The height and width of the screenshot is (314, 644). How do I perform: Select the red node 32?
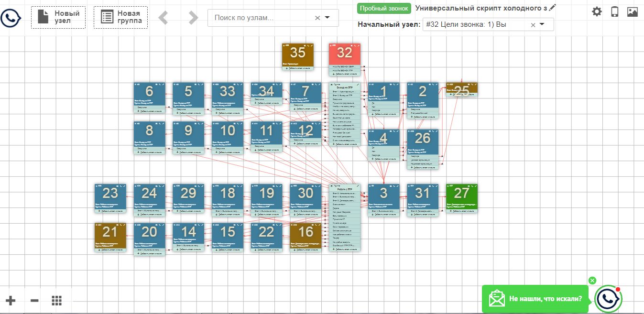point(344,52)
